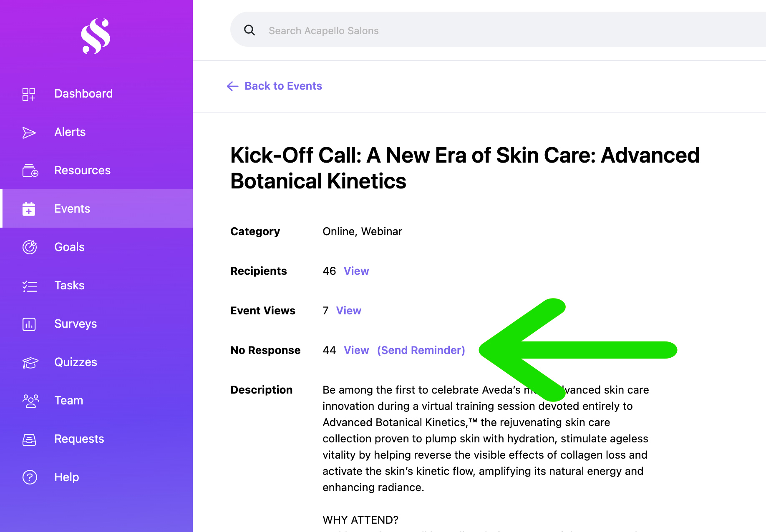
Task: Click the event description paragraph
Action: (486, 439)
